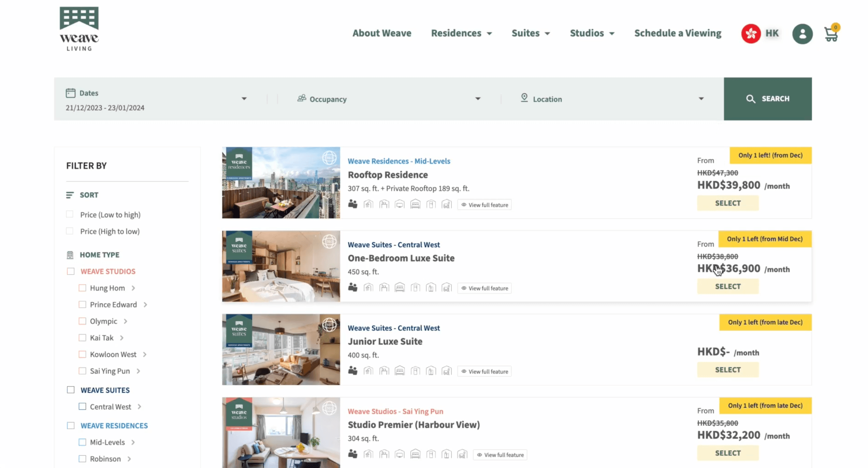Tick the Weave Studios checkbox

[x=70, y=271]
